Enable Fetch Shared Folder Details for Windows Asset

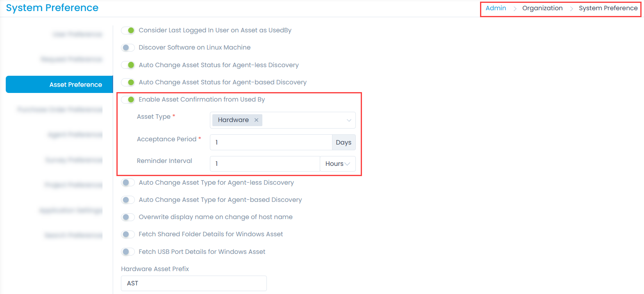tap(128, 234)
